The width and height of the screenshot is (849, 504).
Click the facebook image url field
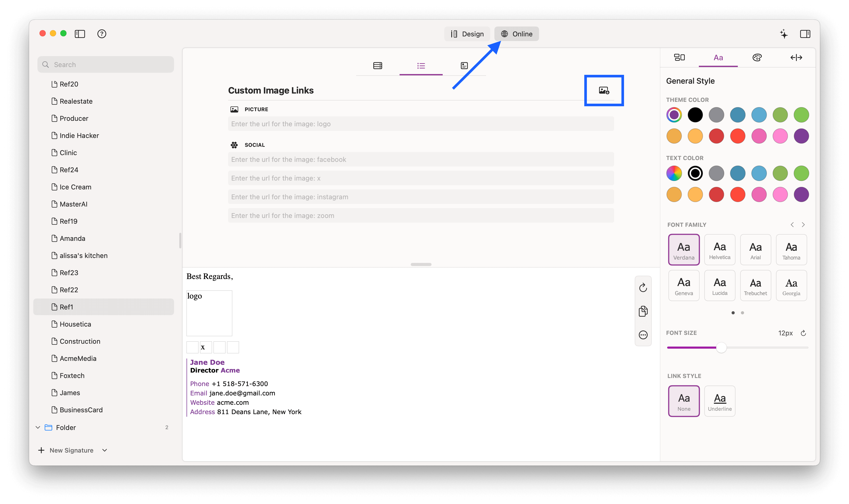click(x=421, y=159)
